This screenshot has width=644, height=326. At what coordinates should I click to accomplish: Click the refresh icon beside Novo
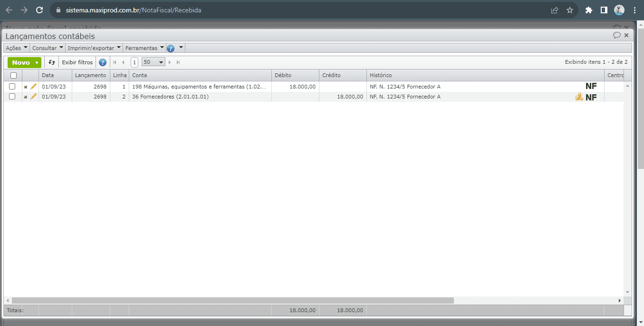pos(52,62)
